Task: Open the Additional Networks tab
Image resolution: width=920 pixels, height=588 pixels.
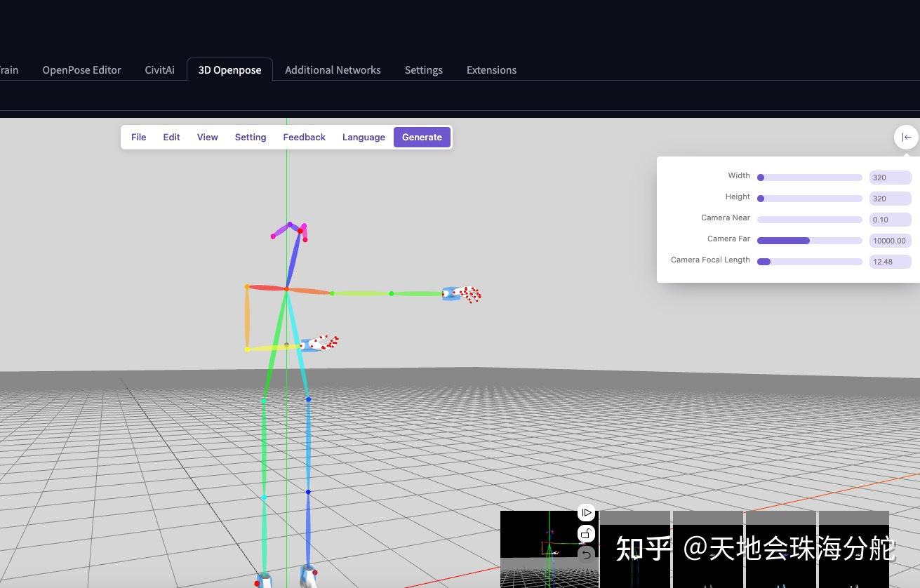Action: (333, 69)
